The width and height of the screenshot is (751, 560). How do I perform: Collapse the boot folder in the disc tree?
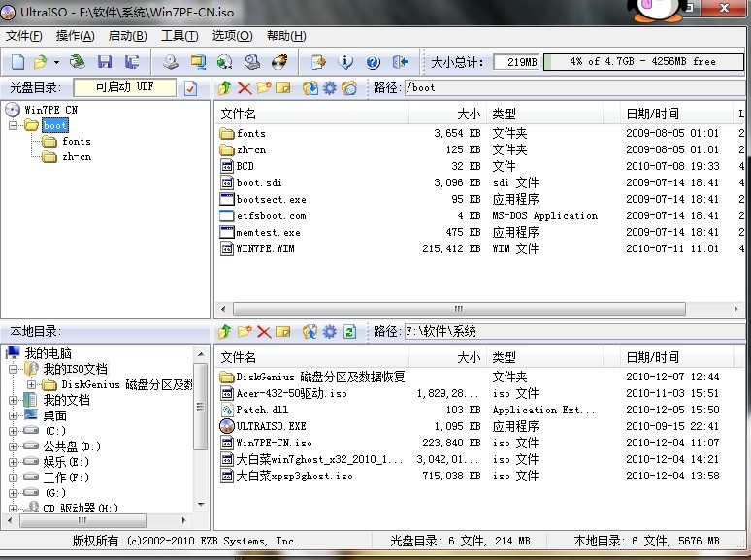click(13, 125)
